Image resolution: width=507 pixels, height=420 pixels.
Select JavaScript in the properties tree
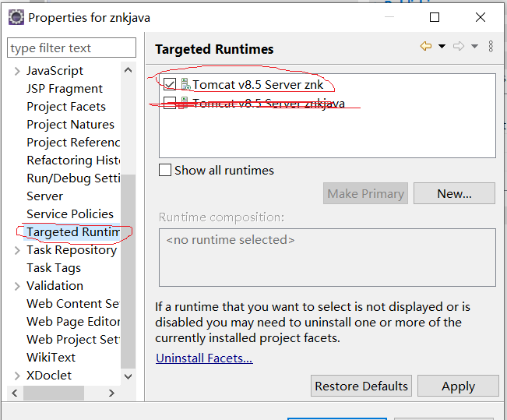pyautogui.click(x=55, y=71)
